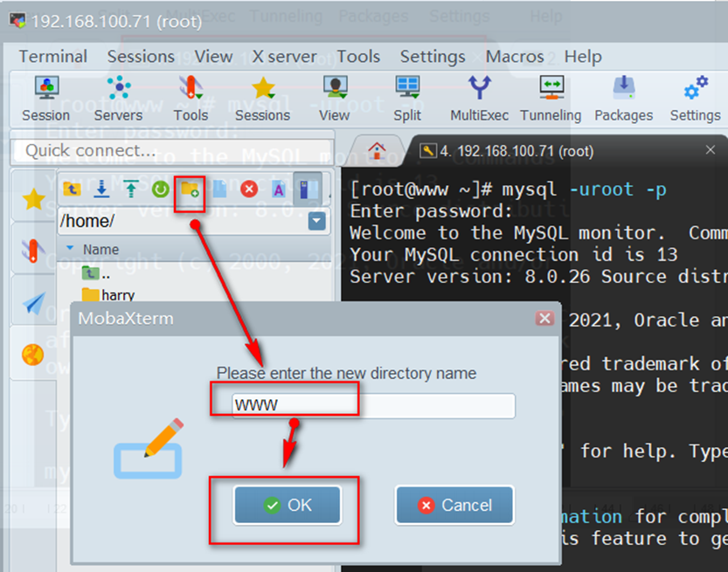Click the home tab icon
728x572 pixels.
[x=377, y=150]
